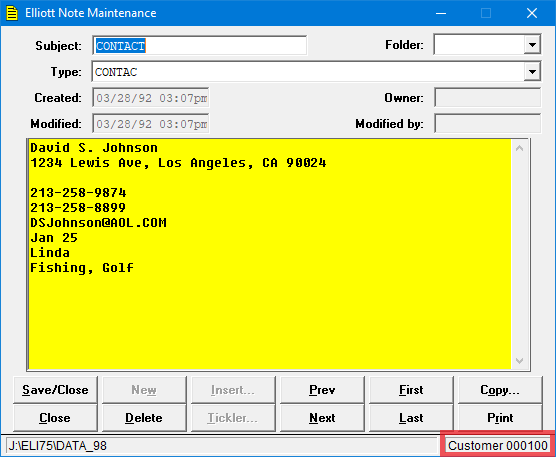Viewport: 556px width, 457px height.
Task: Click the Close button below Save/Close
Action: 55,418
